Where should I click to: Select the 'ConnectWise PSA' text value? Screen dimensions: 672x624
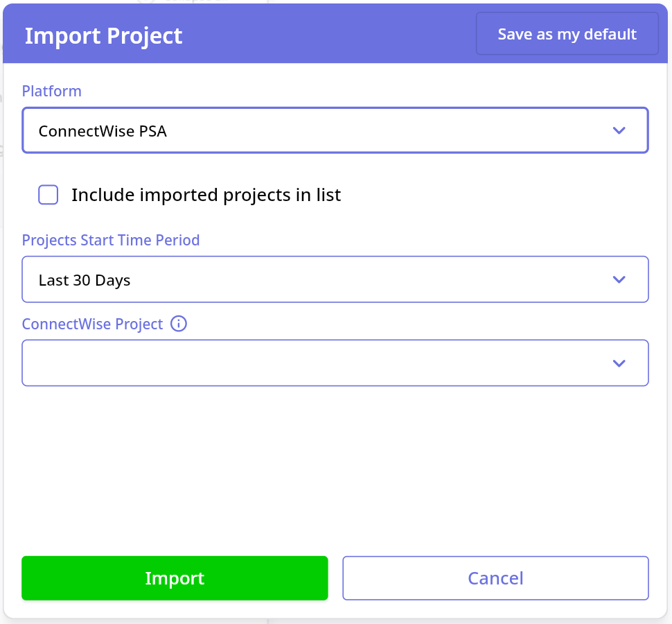tap(103, 130)
